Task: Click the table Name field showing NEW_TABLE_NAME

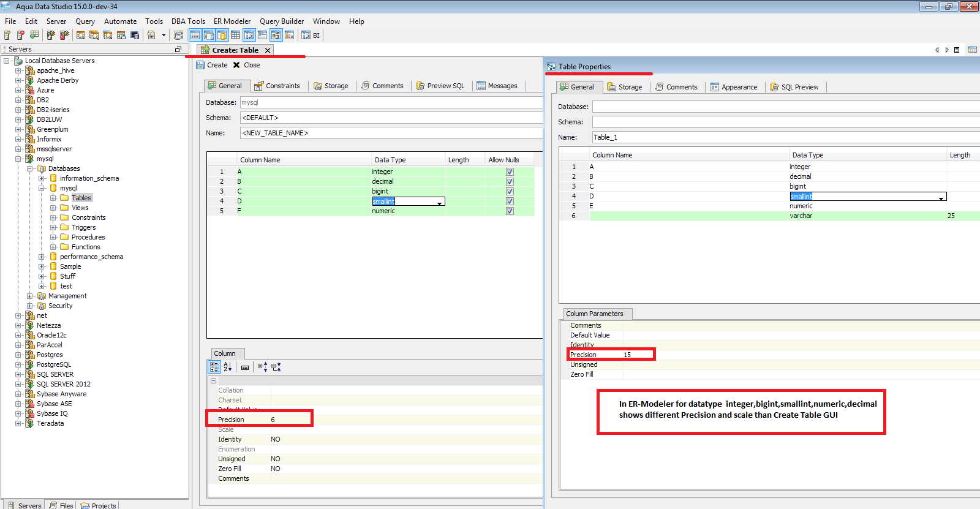Action: 391,133
